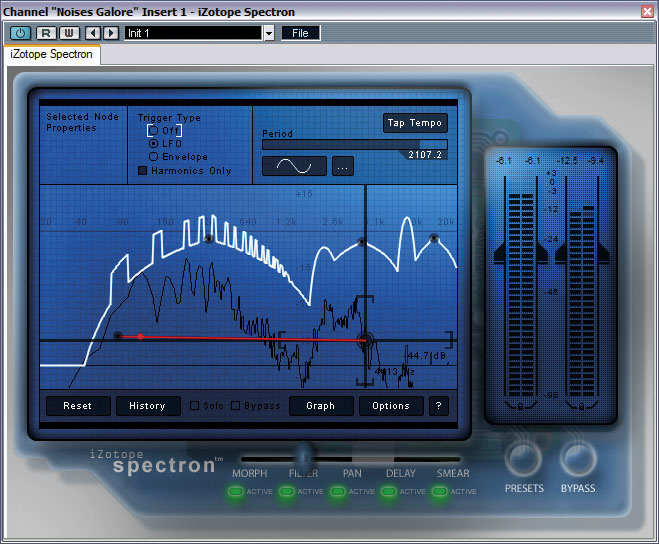Go to previous preset arrow
The width and height of the screenshot is (659, 544).
coord(93,33)
